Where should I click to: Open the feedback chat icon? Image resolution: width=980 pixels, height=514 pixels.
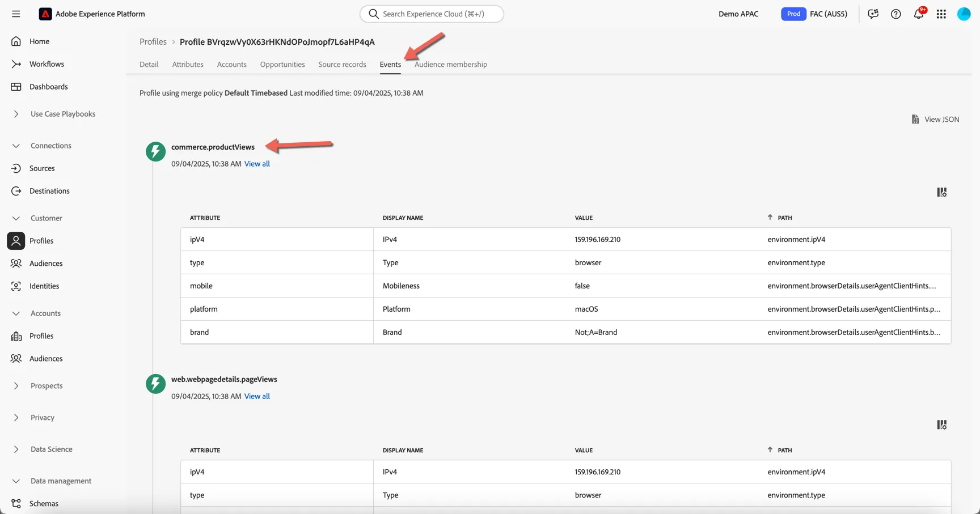click(x=873, y=14)
